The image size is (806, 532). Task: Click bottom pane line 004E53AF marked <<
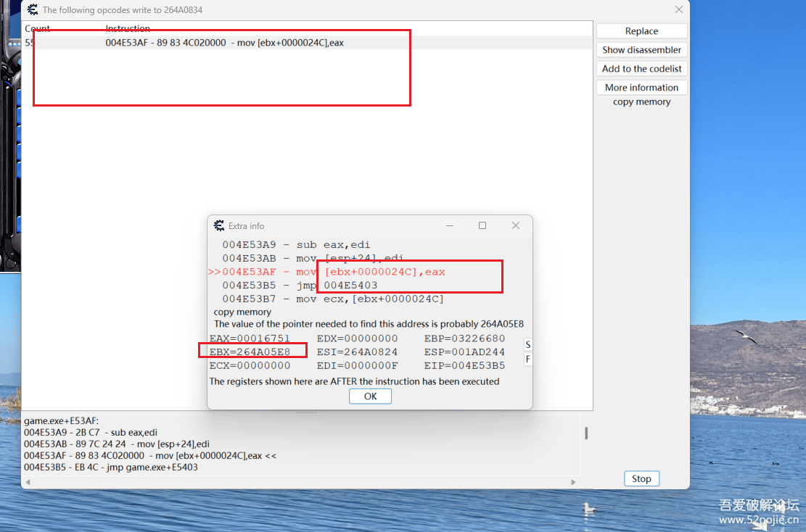150,455
